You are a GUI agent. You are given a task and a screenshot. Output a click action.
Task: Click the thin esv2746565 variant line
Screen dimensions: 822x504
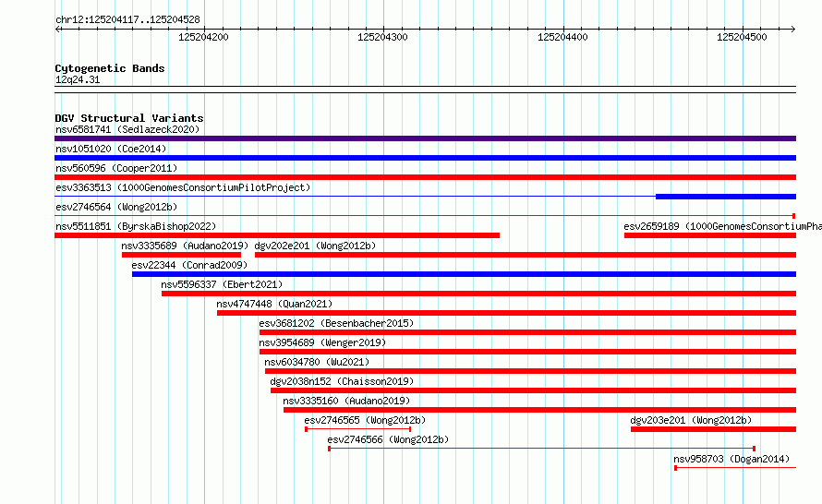click(358, 429)
